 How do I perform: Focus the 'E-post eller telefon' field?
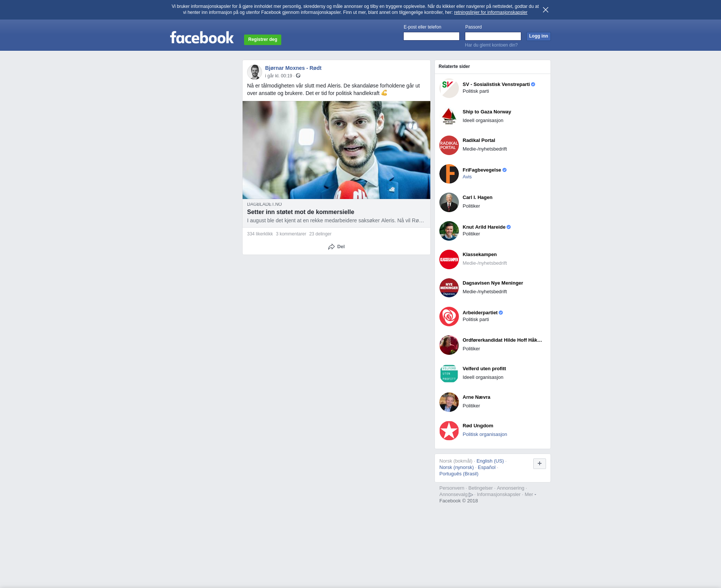[431, 36]
